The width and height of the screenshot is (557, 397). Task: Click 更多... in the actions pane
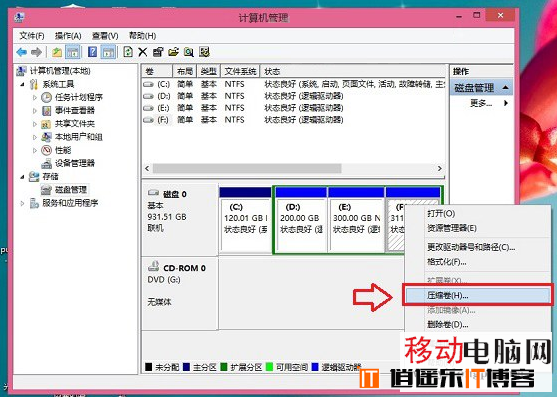481,103
